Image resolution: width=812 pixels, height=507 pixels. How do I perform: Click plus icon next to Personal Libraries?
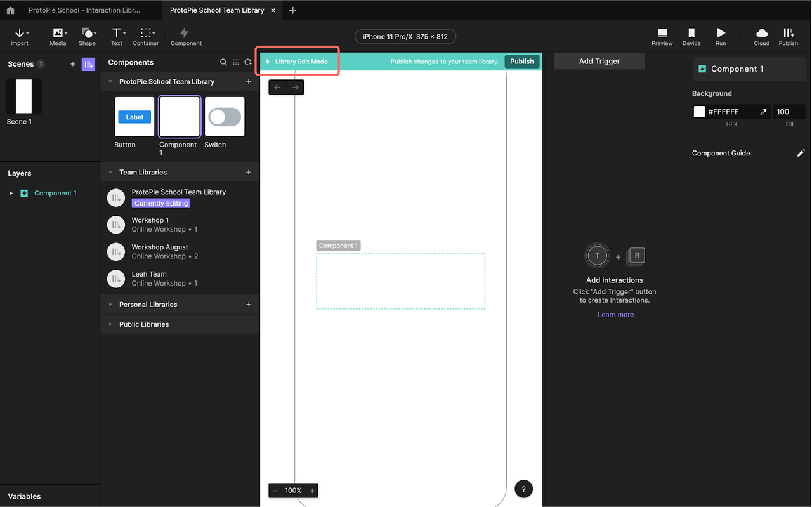point(249,305)
